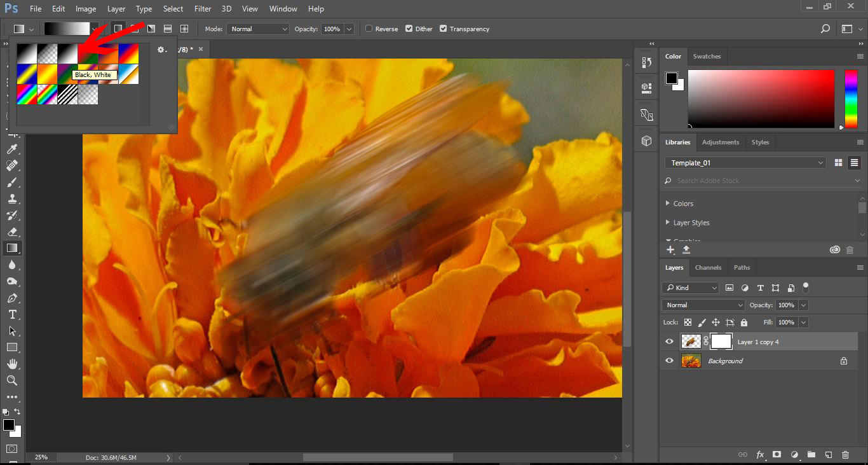The image size is (868, 465).
Task: Select the Eraser tool
Action: pos(12,232)
